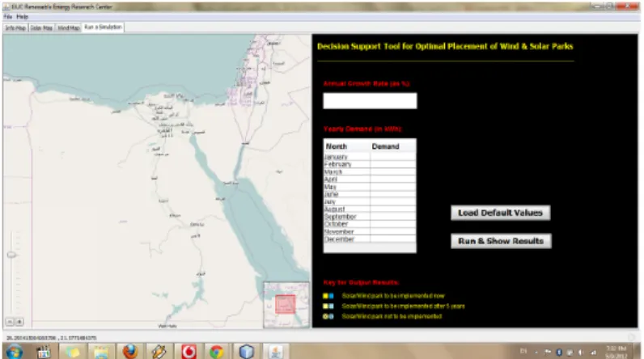Click the September row label
Image resolution: width=644 pixels, height=359 pixels.
tap(341, 217)
